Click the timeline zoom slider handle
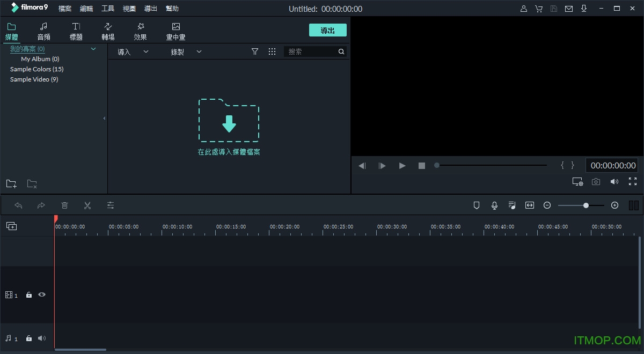The width and height of the screenshot is (644, 354). pos(586,205)
